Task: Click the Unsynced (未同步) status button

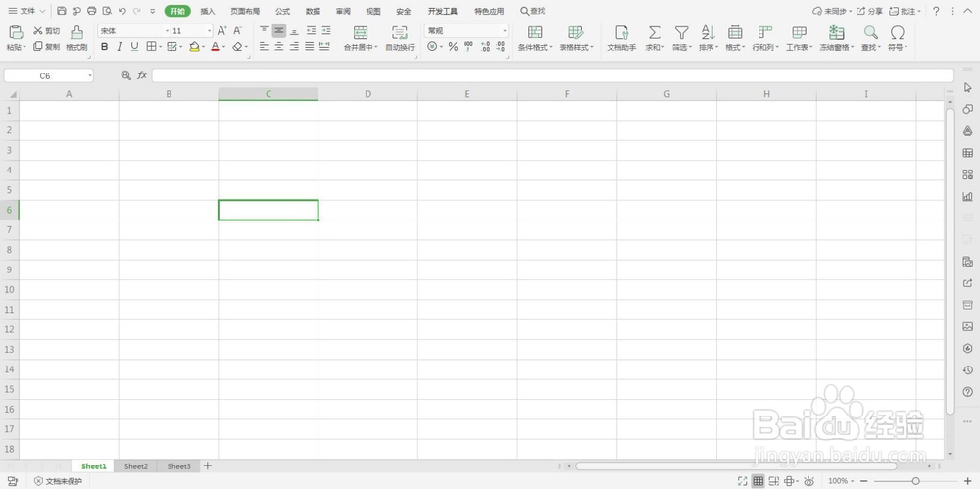Action: pyautogui.click(x=832, y=11)
